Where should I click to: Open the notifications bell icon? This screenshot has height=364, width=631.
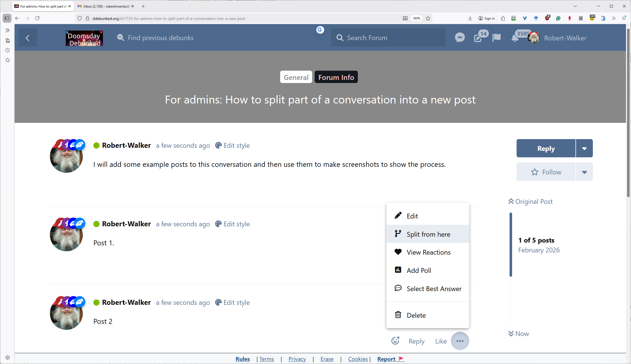[515, 38]
